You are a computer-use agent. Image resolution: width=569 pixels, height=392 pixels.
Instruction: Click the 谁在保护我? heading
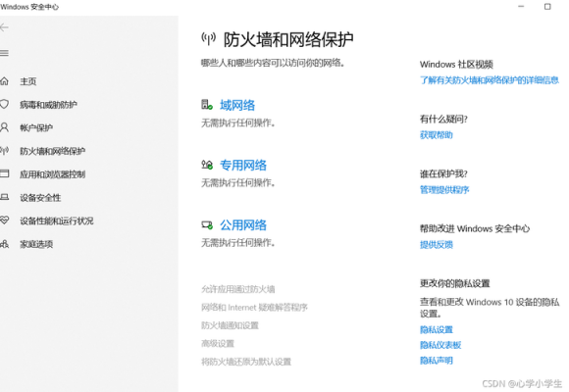tap(443, 173)
